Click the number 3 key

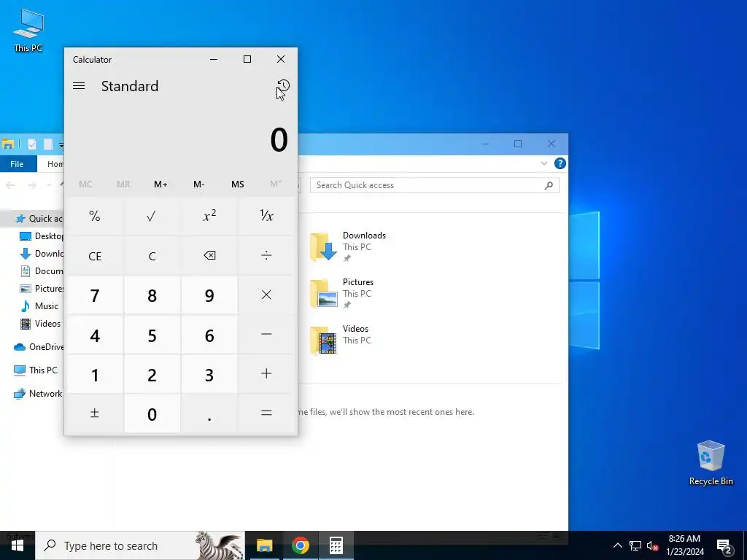tap(209, 374)
